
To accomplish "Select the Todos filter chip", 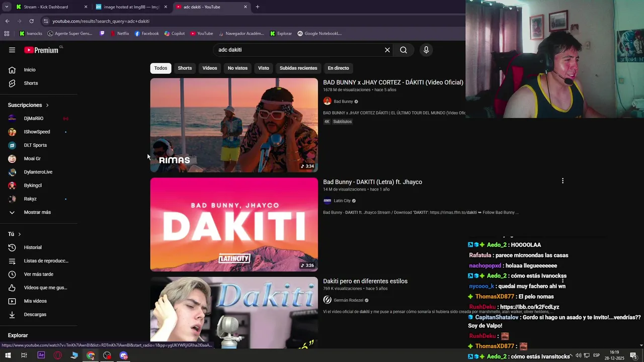I will pyautogui.click(x=161, y=68).
